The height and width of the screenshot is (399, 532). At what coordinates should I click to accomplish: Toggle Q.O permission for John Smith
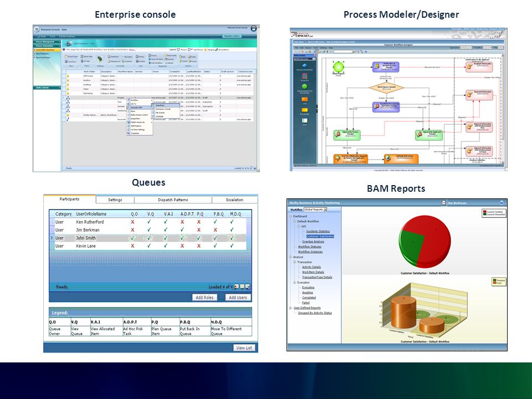132,238
